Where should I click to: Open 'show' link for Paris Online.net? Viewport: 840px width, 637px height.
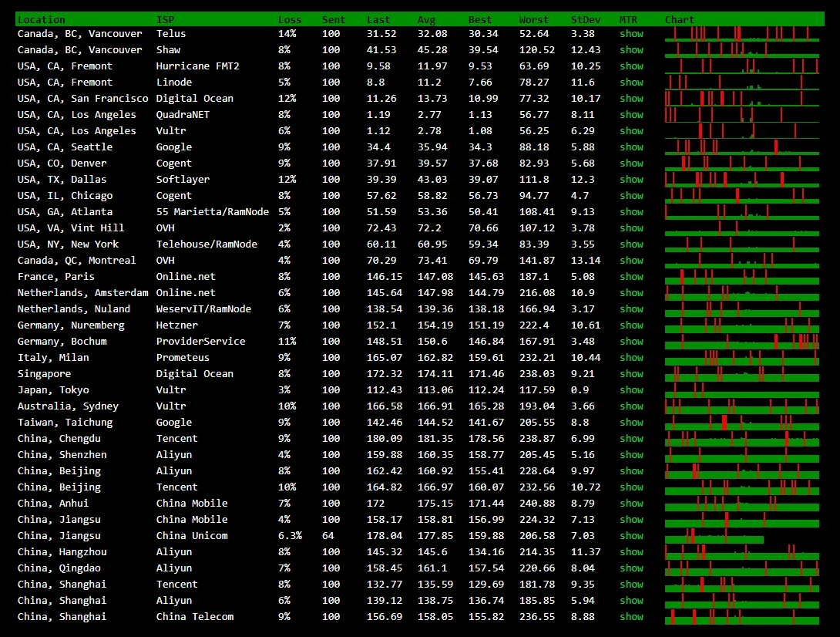pyautogui.click(x=631, y=277)
